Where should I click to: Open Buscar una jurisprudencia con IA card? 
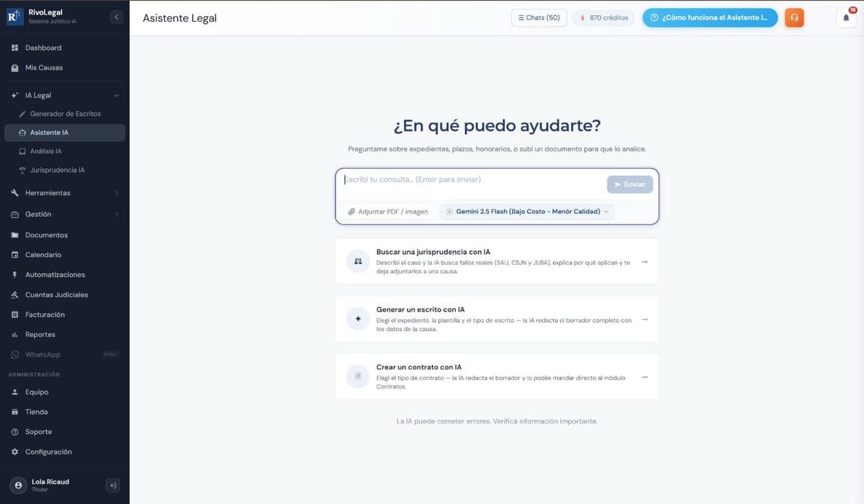(497, 261)
